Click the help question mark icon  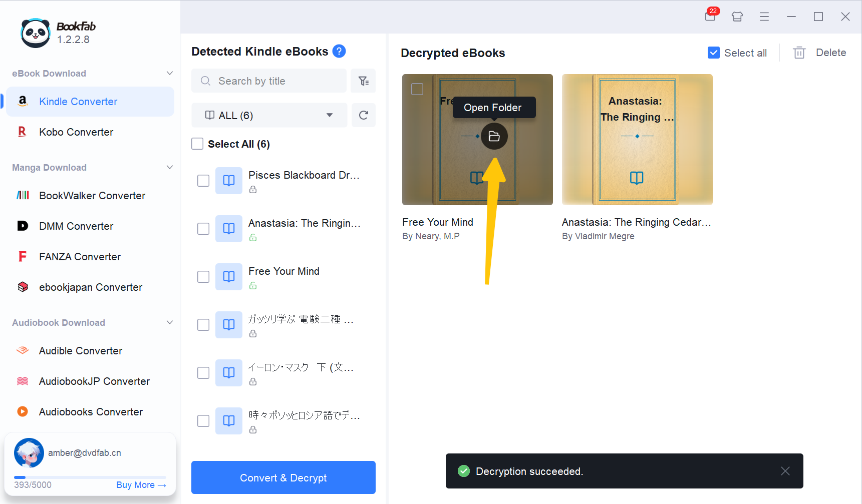(339, 51)
